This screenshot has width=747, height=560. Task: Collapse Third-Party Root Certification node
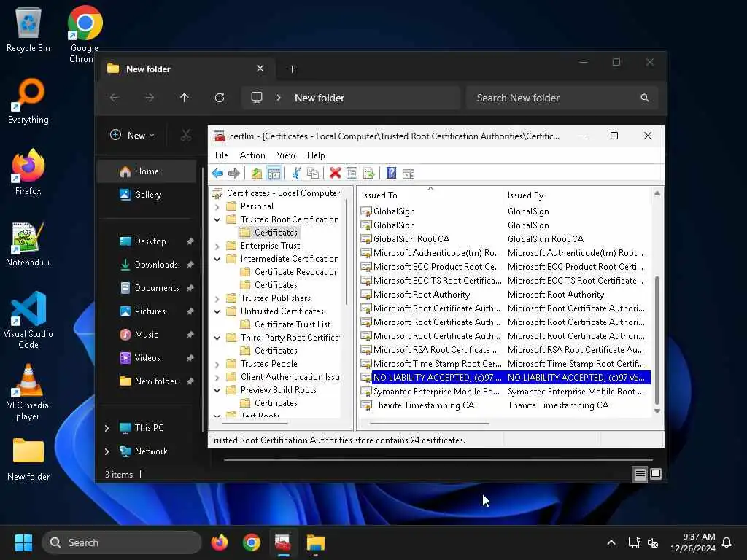[x=217, y=338]
